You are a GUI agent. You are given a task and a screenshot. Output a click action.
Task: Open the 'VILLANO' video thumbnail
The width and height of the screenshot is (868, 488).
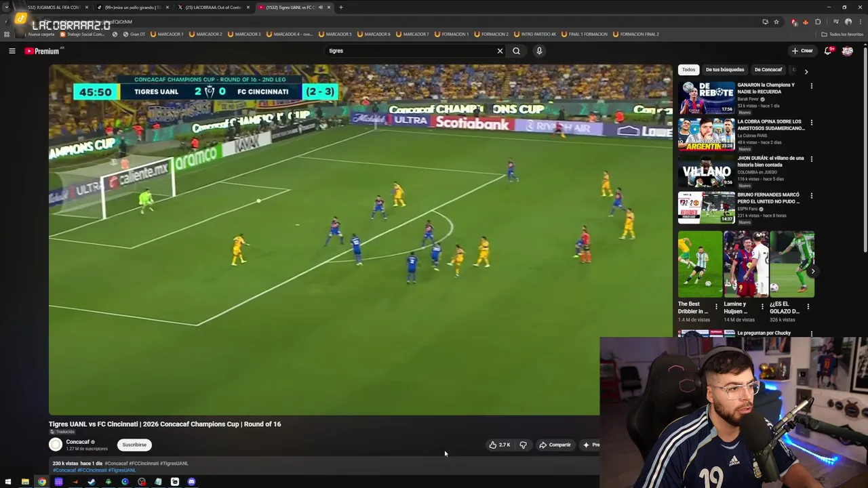tap(707, 171)
